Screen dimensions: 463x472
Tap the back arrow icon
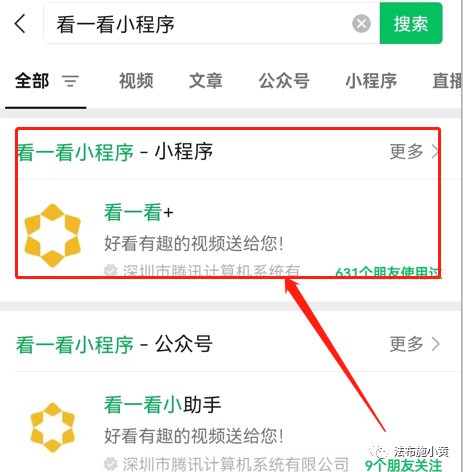tap(20, 23)
